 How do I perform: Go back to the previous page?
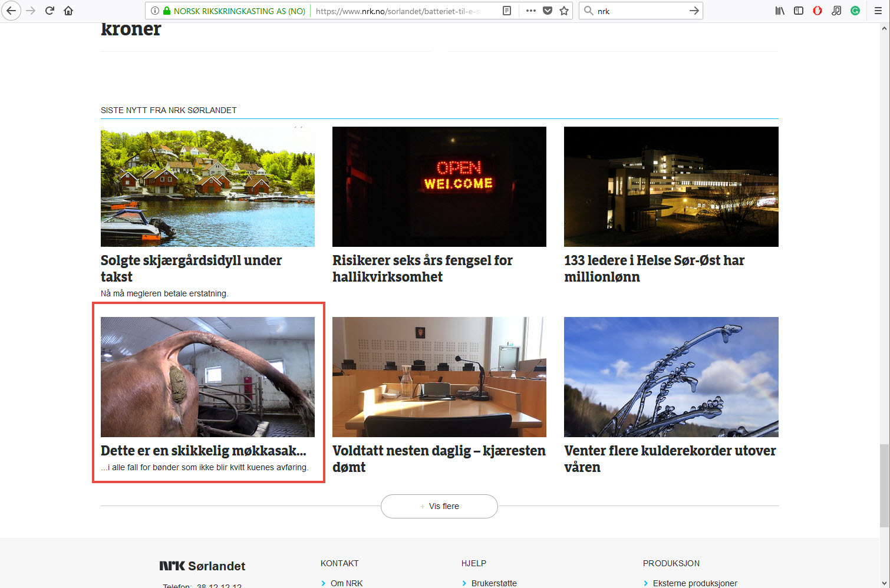(x=11, y=11)
